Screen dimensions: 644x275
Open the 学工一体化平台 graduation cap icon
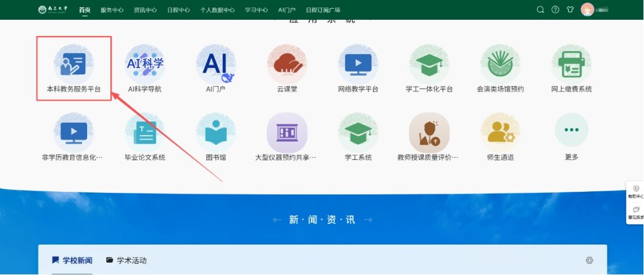coord(429,64)
